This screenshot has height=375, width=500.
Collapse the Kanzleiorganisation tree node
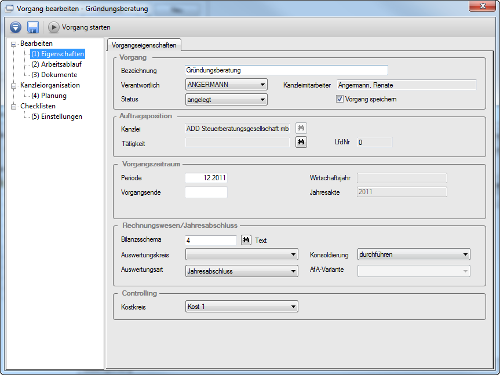pyautogui.click(x=13, y=86)
